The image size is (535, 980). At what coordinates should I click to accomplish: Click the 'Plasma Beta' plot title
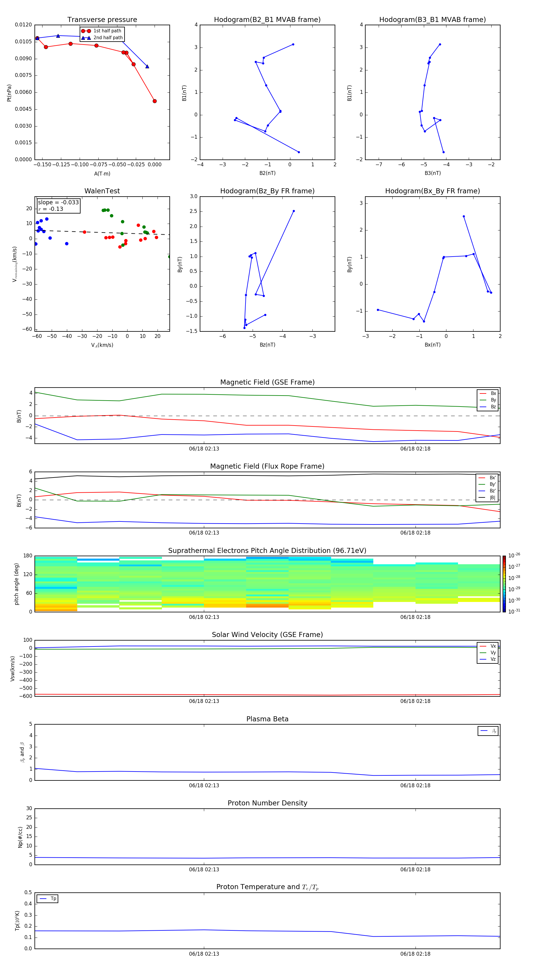pos(267,719)
